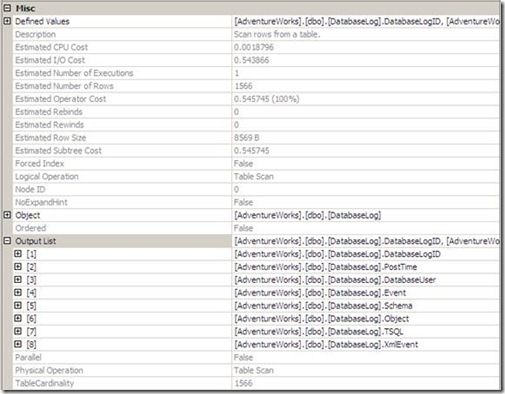Image resolution: width=505 pixels, height=394 pixels.
Task: Expand output list item [3]
Action: click(x=18, y=279)
